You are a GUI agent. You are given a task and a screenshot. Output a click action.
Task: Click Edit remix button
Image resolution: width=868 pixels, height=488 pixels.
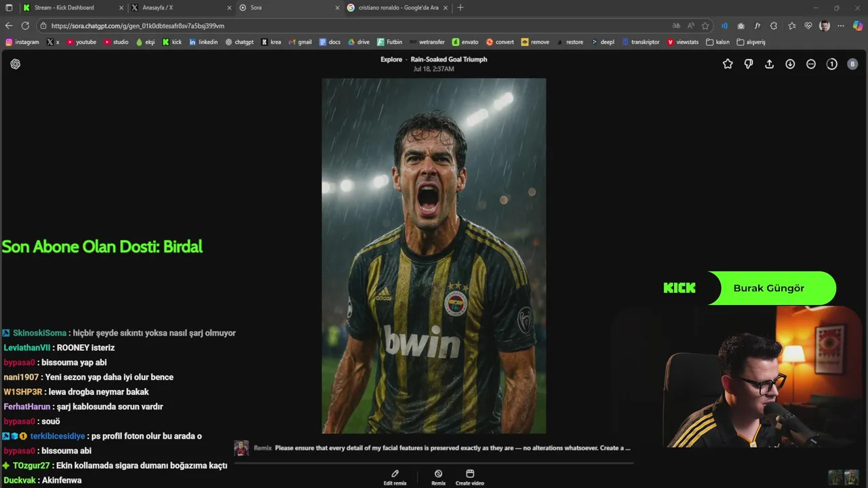395,478
